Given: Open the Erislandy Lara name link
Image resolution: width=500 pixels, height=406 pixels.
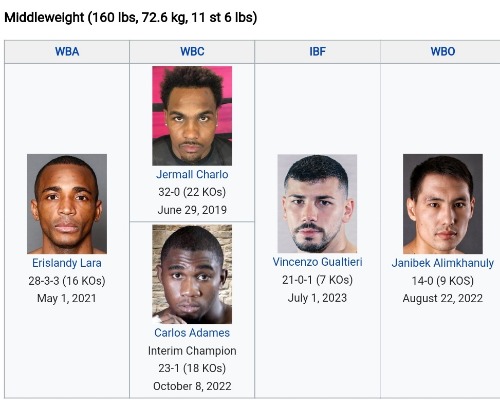Looking at the screenshot, I should (67, 263).
